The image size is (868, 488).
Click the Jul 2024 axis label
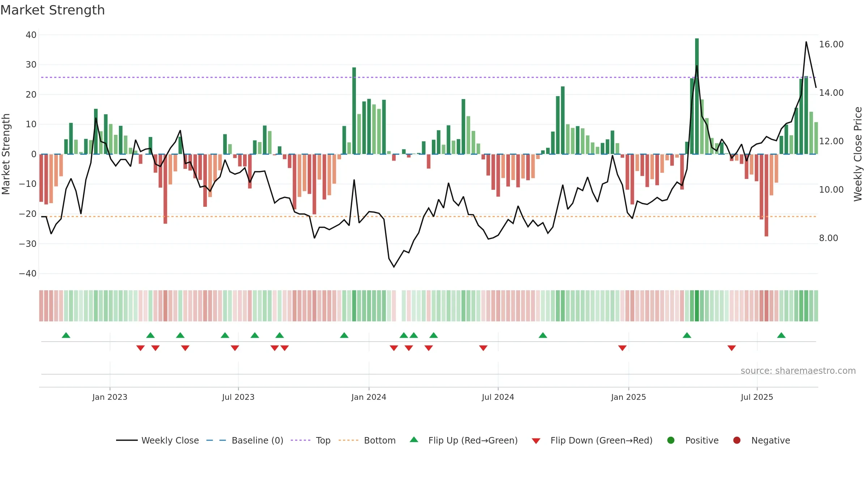pos(498,397)
